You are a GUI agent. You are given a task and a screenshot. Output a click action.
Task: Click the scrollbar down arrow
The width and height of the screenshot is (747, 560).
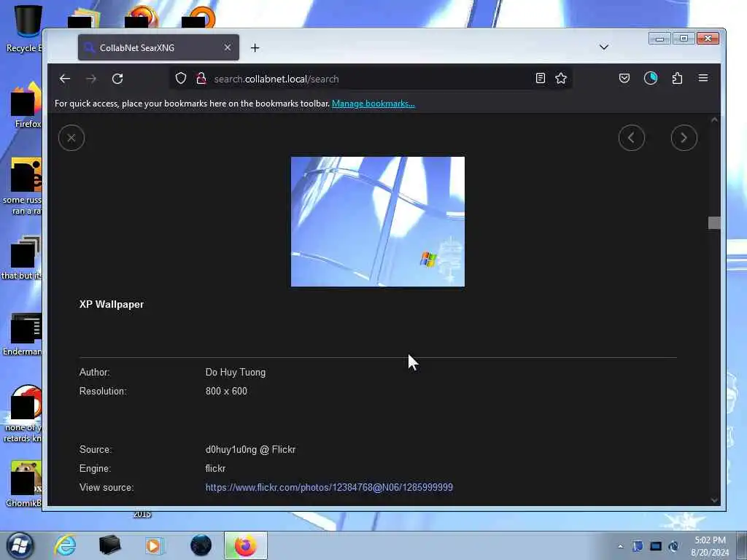[714, 500]
